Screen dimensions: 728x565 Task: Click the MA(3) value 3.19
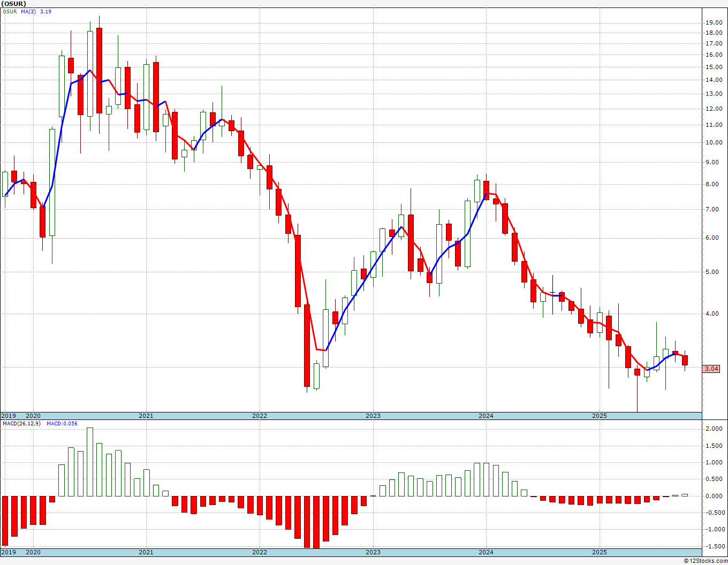pos(45,11)
